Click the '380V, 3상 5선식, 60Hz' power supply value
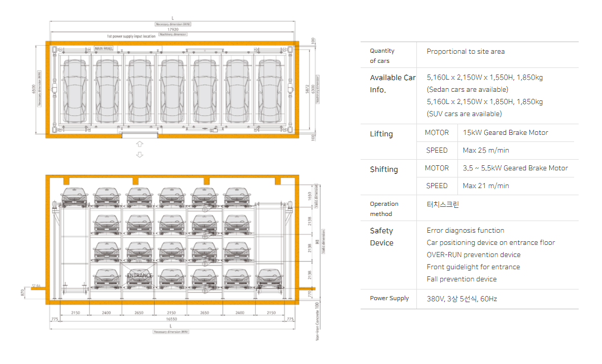Screen dimensions: 602x364 [x=462, y=299]
